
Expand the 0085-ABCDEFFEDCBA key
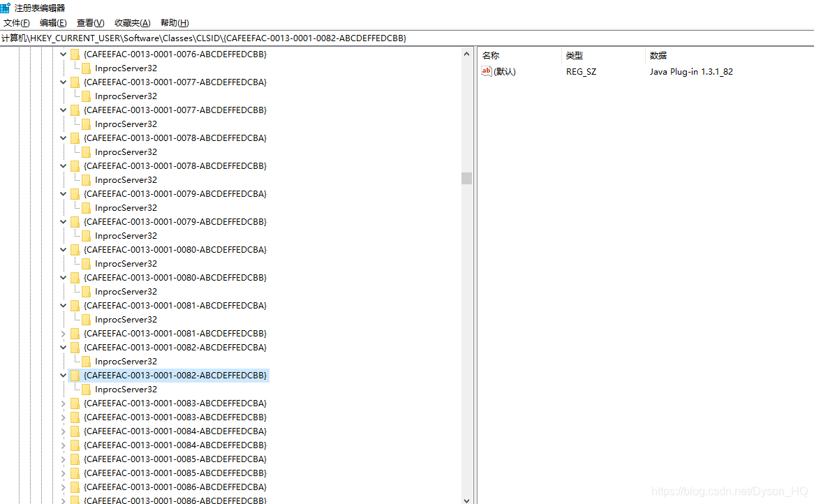[x=63, y=459]
